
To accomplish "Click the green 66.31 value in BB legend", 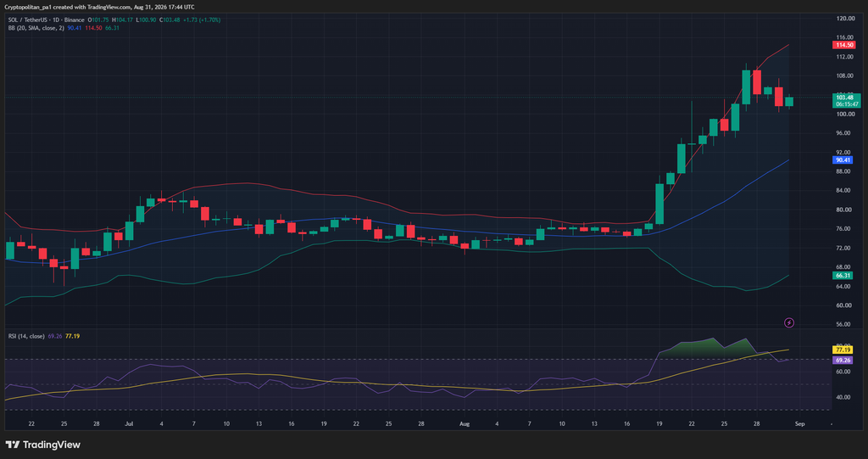I will click(113, 28).
